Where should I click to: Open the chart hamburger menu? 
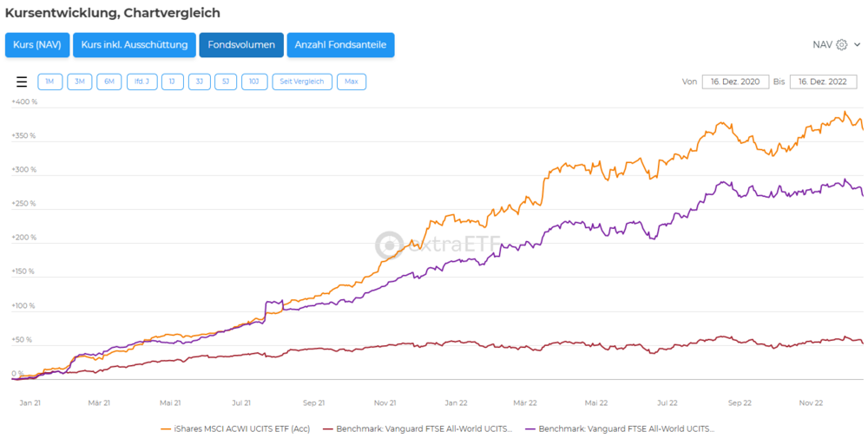(22, 82)
